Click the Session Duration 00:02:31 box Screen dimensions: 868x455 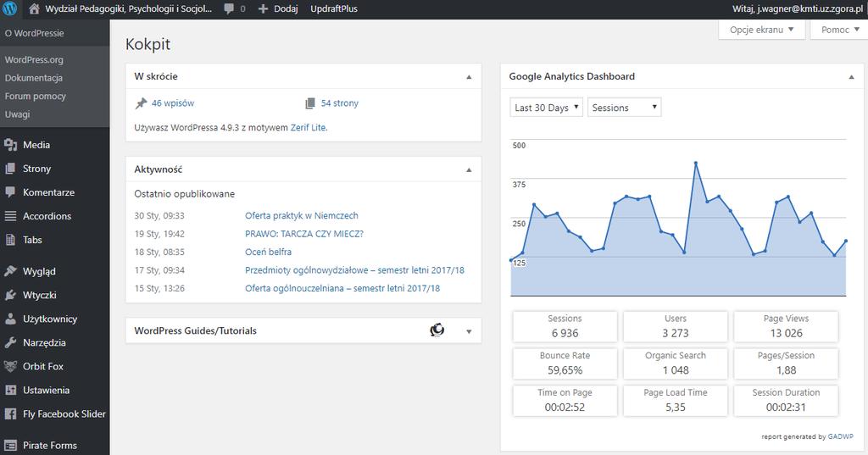pos(786,401)
